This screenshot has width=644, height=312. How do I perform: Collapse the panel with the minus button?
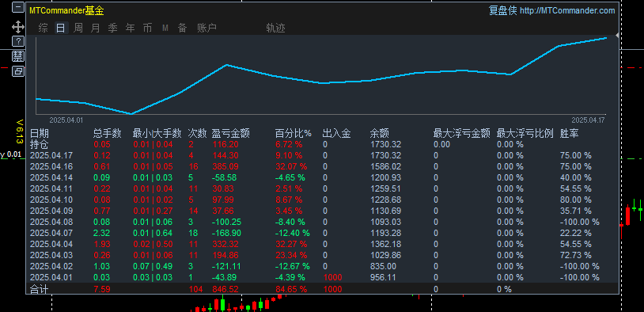click(x=17, y=8)
